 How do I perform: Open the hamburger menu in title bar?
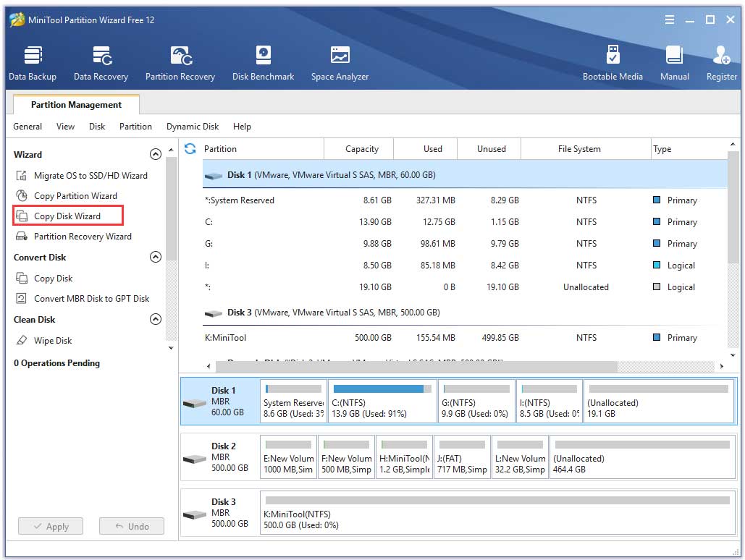(670, 20)
